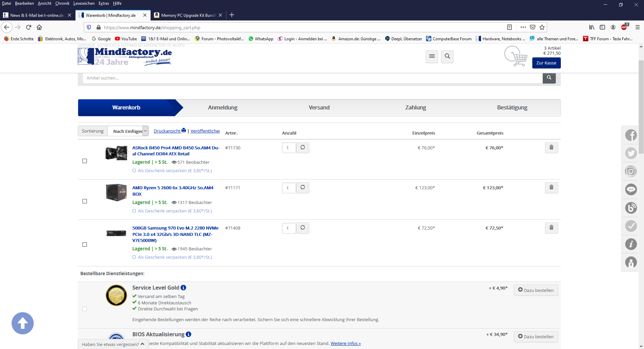Open the Druckansicht link

pos(170,131)
